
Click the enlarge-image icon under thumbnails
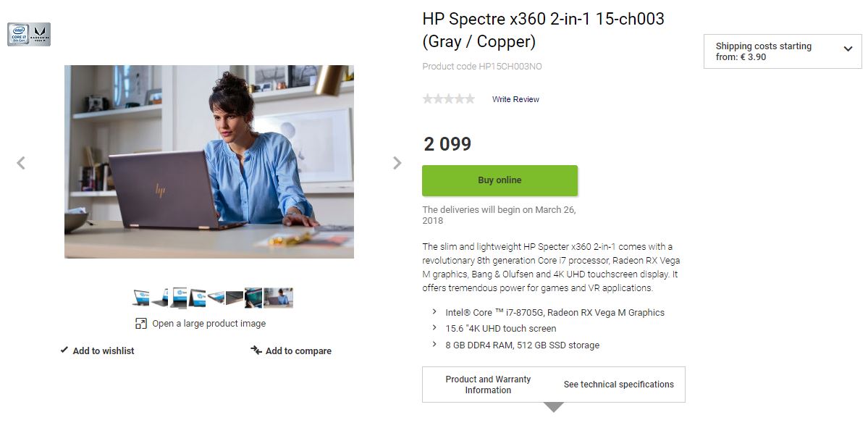[141, 324]
